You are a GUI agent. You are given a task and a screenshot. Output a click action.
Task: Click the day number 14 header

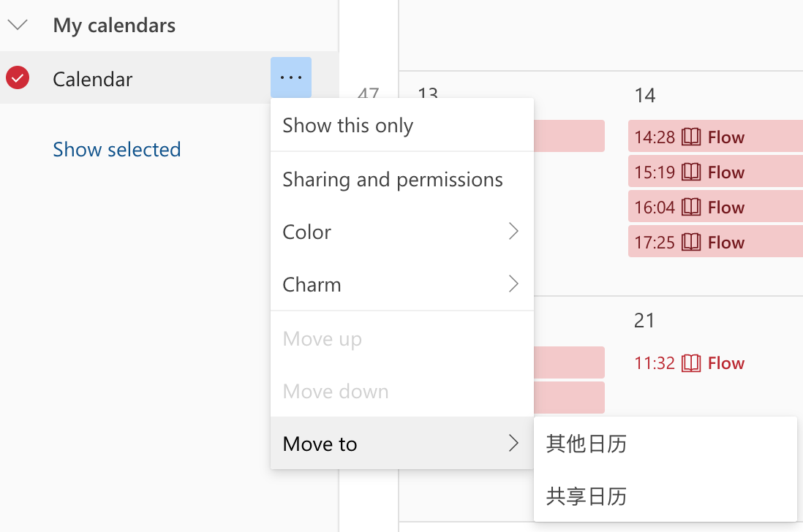click(x=644, y=95)
